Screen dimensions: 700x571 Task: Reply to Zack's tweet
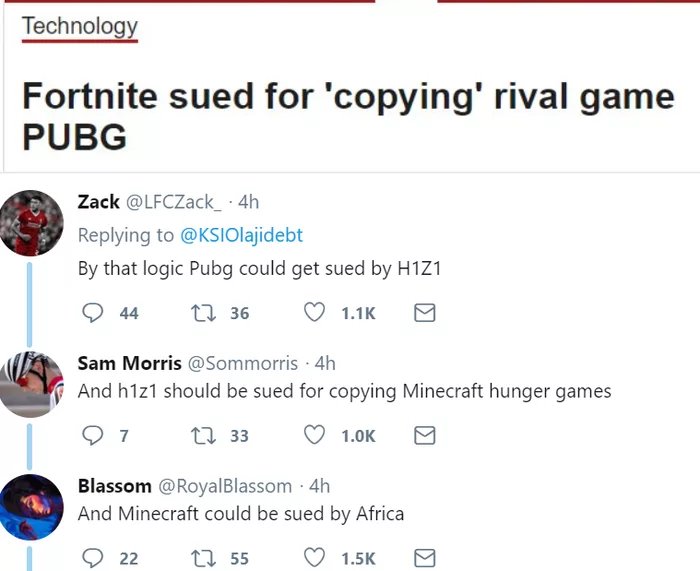coord(92,313)
